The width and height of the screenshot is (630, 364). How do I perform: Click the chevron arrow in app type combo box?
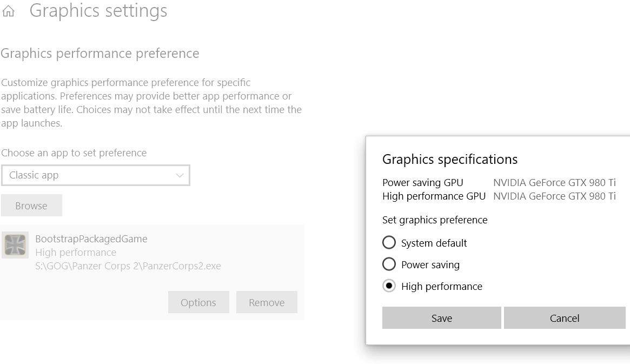[180, 176]
